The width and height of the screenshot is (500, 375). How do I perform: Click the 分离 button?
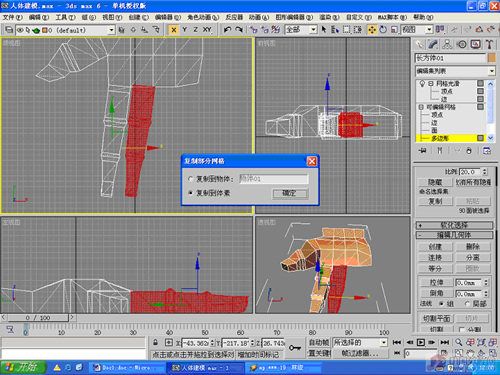[473, 257]
